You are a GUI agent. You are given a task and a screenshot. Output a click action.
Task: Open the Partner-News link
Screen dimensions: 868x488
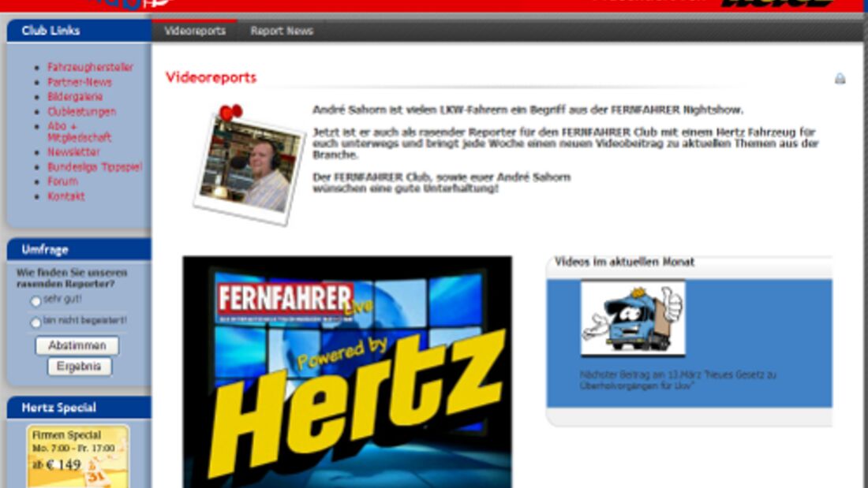click(79, 82)
